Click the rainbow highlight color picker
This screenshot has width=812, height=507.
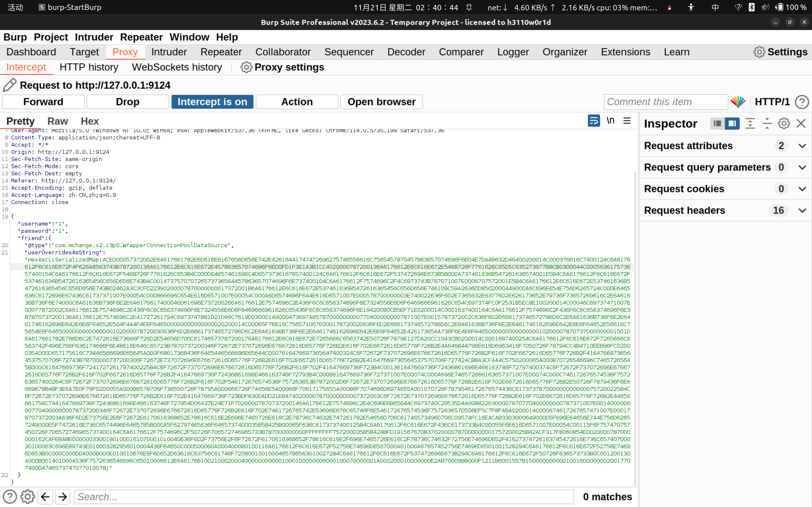pos(738,102)
